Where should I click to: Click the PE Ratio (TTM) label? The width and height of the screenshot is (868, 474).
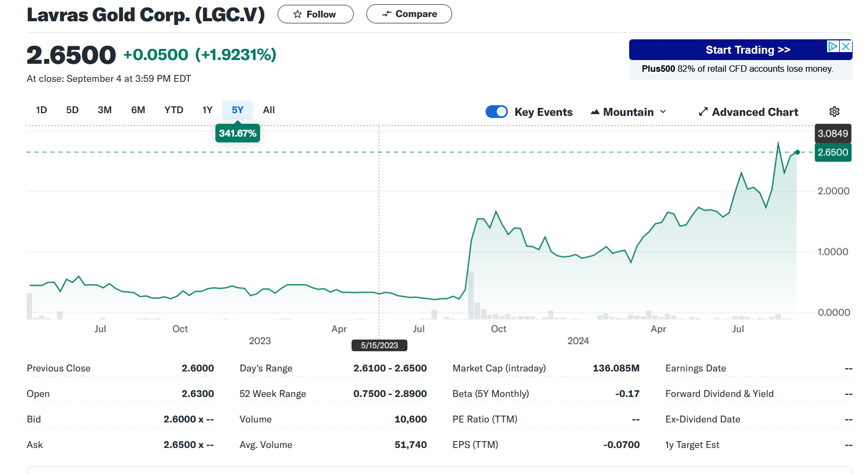pos(485,419)
